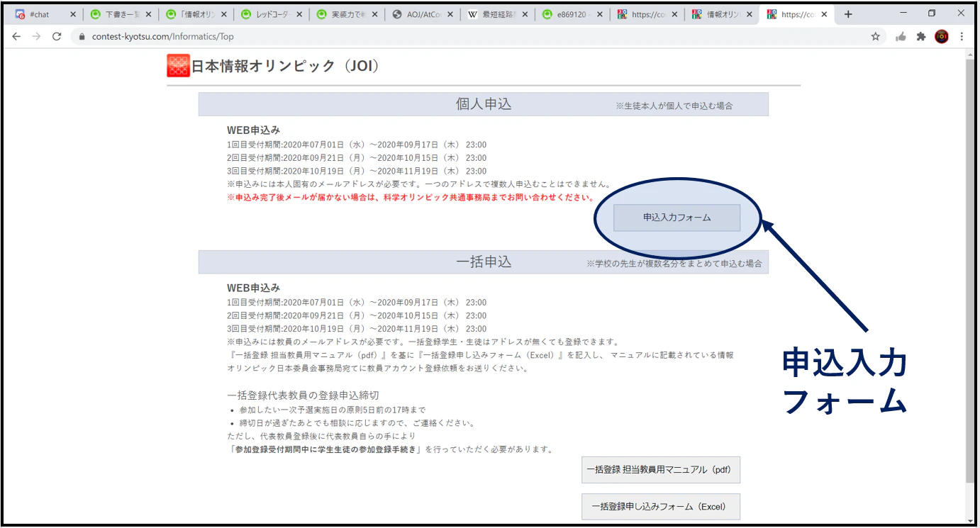The width and height of the screenshot is (980, 528).
Task: Open the Extensions puzzle-piece menu
Action: [921, 37]
